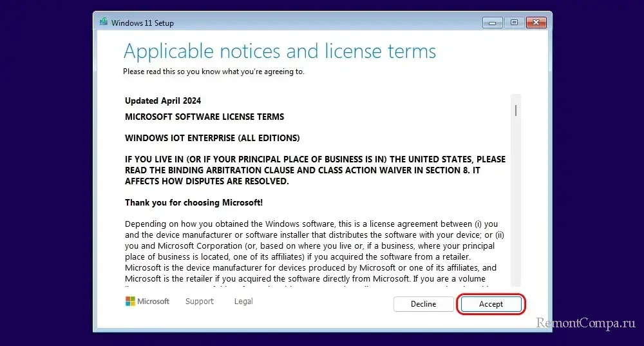Minimize the Windows 11 Setup window
Image resolution: width=644 pixels, height=346 pixels.
pos(493,23)
